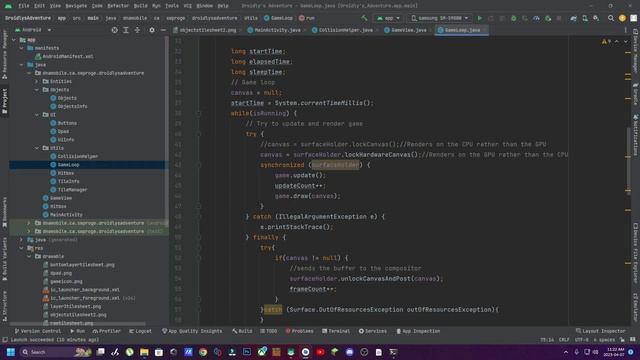Switch to CollisionHelper.java tab
The image size is (640, 360).
pos(343,30)
